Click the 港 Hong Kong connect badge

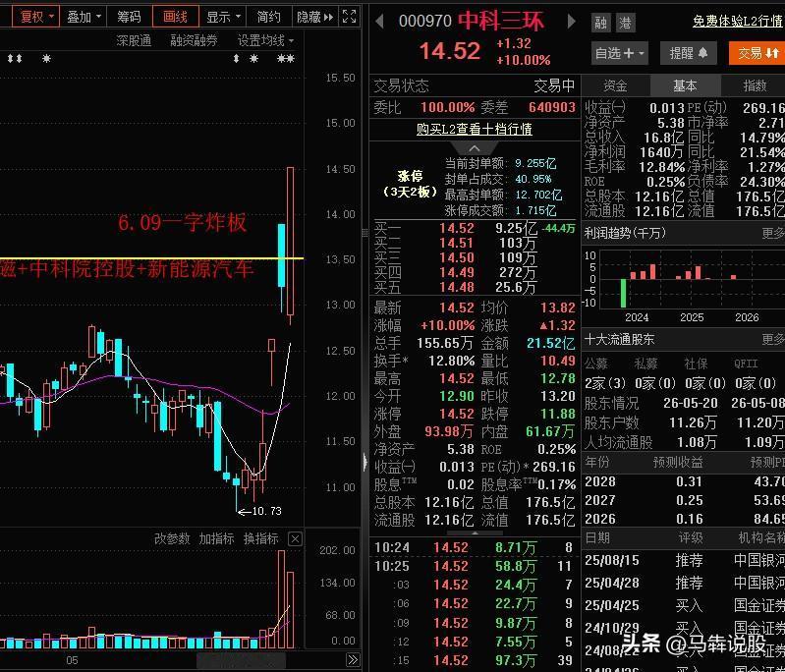(x=624, y=23)
